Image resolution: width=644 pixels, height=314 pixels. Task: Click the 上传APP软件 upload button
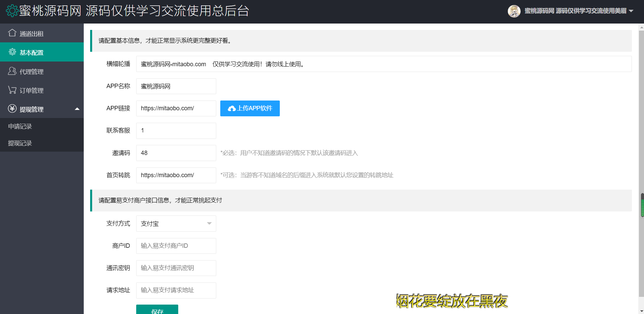tap(250, 108)
